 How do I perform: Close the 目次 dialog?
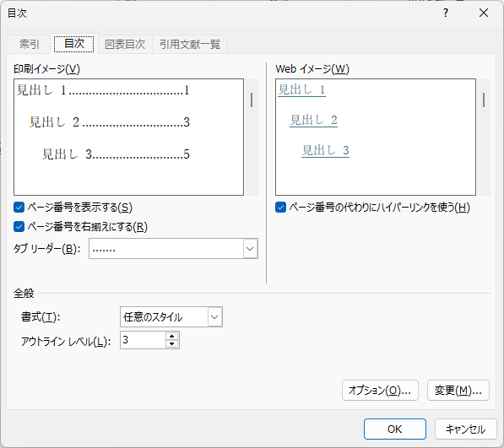click(484, 13)
